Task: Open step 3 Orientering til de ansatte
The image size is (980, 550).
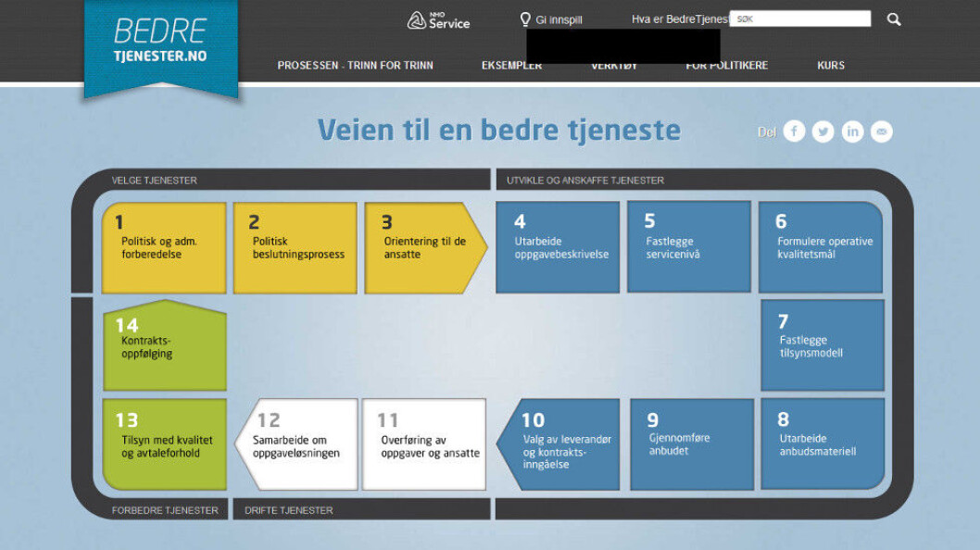Action: point(425,247)
